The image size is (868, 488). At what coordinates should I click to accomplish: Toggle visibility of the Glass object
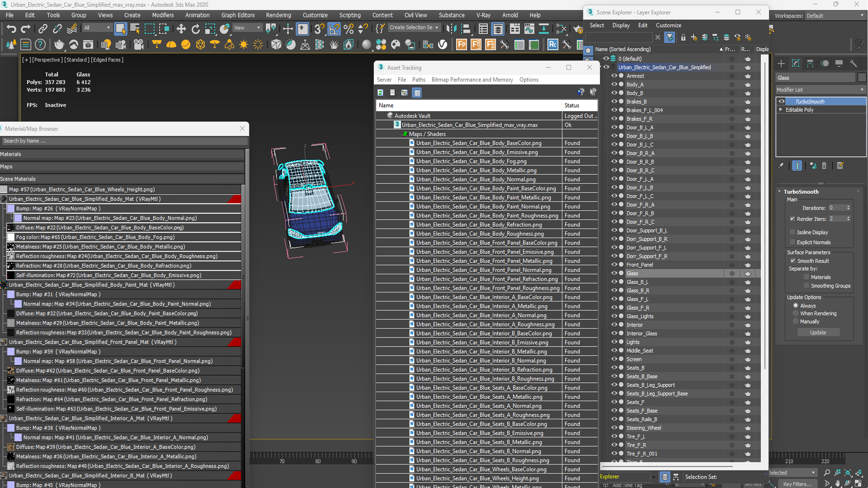pos(614,273)
